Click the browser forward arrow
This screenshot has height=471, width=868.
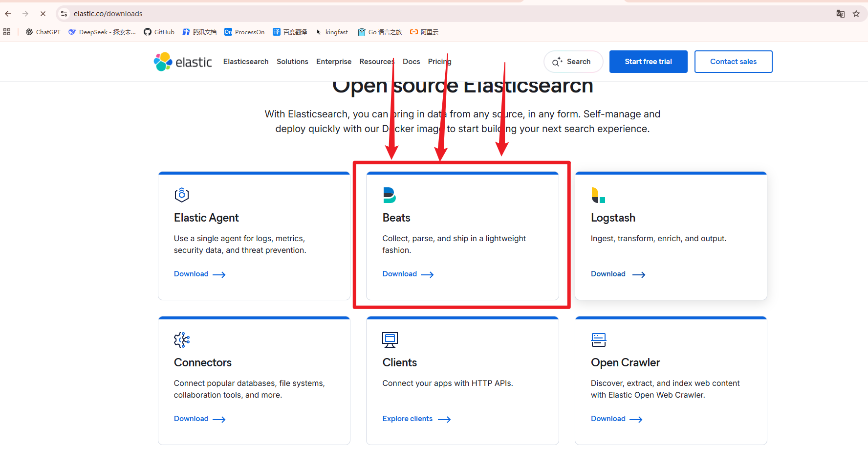click(25, 14)
